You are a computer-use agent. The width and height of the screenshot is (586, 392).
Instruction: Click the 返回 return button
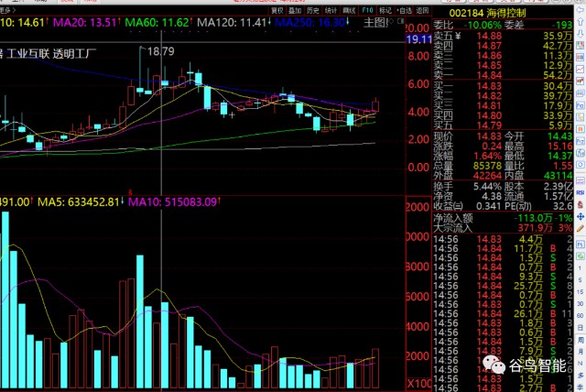422,10
